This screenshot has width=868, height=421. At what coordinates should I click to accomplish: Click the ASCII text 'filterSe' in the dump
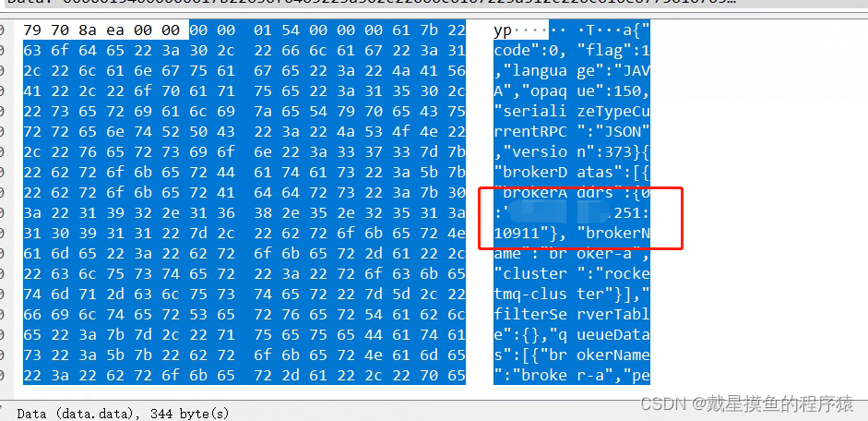[x=530, y=315]
